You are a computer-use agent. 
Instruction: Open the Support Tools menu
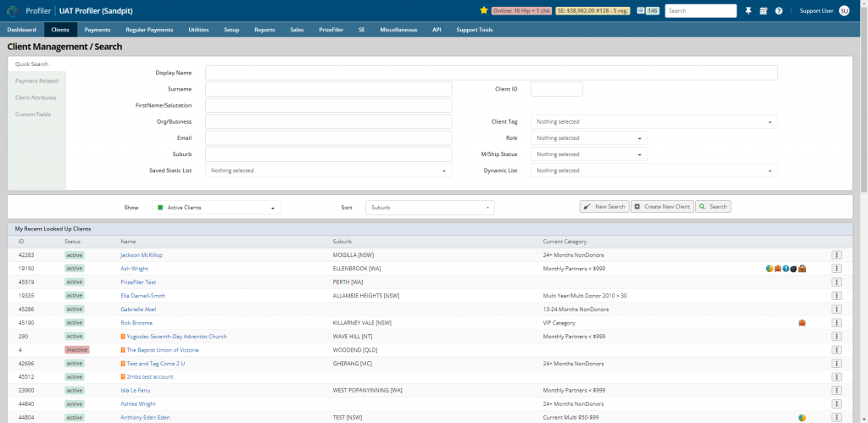tap(475, 30)
